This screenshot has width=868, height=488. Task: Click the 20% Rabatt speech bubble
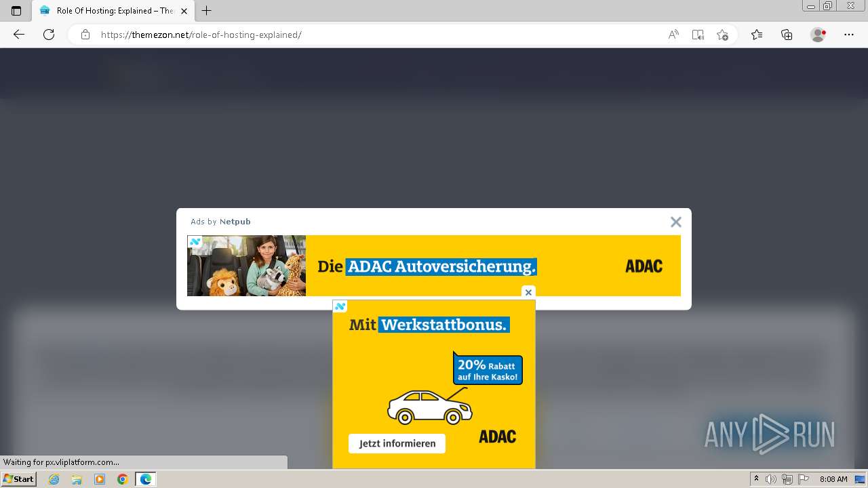pos(488,369)
